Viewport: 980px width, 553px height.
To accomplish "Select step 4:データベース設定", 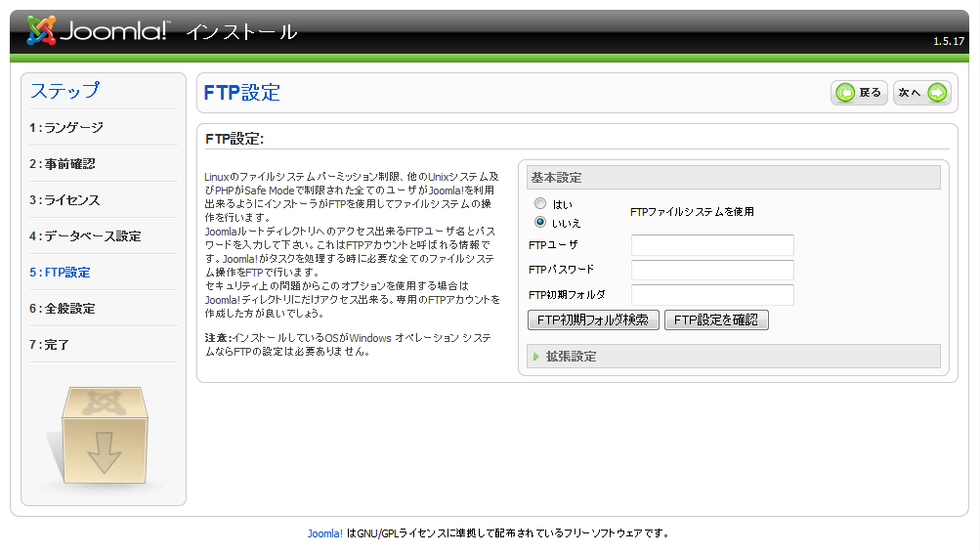I will click(x=85, y=236).
